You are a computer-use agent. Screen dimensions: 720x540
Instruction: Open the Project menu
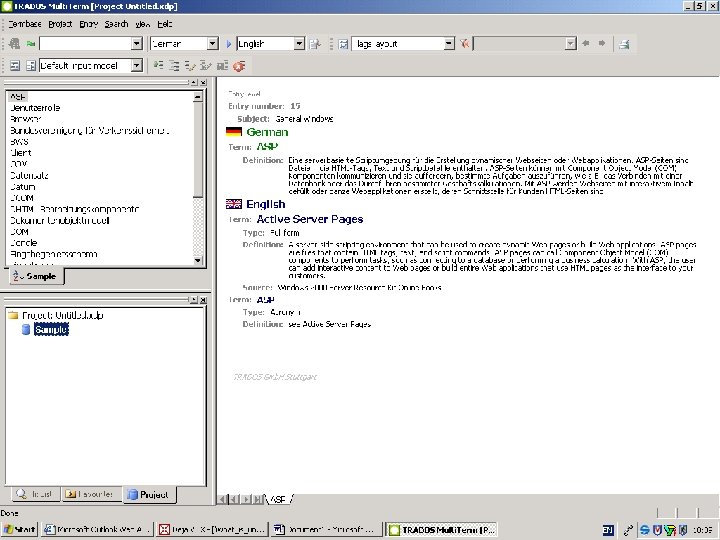click(60, 24)
